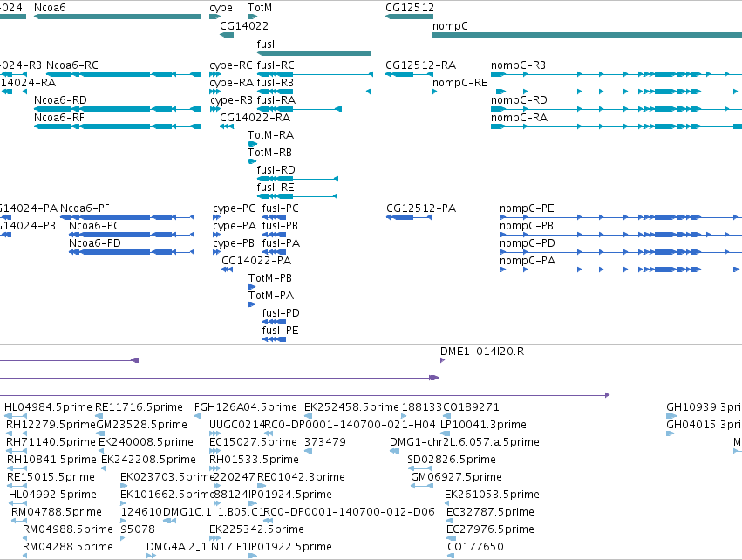The image size is (742, 560).
Task: Click the EK225342.5prime EST label
Action: pyautogui.click(x=256, y=529)
